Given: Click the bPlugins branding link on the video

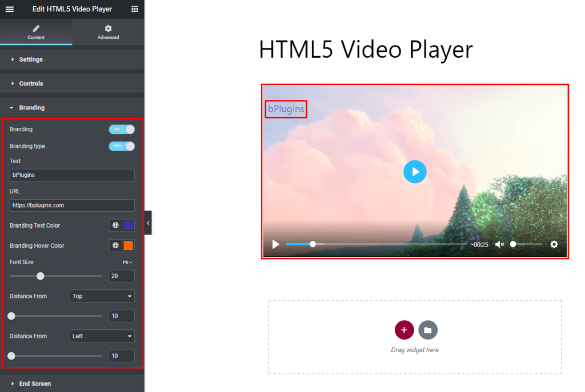Looking at the screenshot, I should click(286, 108).
